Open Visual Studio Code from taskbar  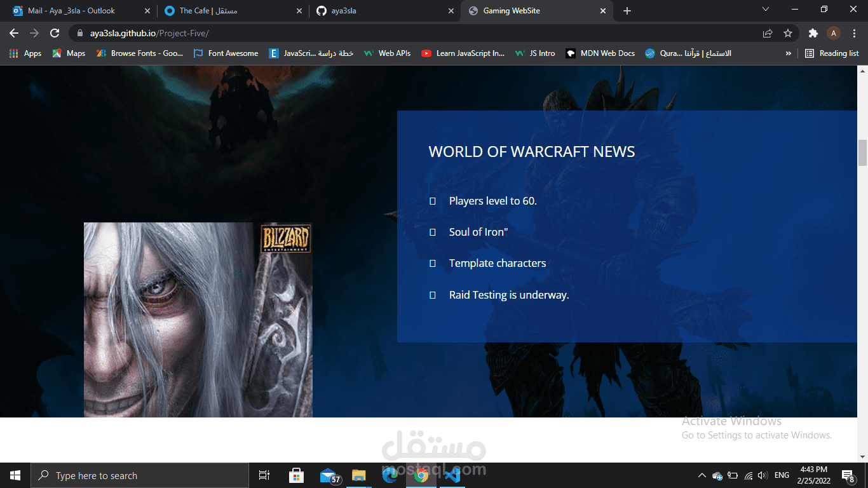click(452, 475)
